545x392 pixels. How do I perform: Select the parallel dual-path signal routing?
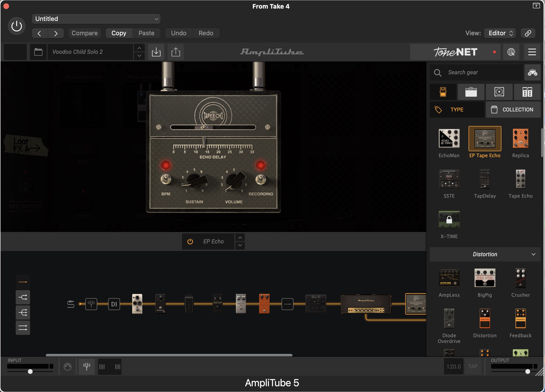click(23, 328)
